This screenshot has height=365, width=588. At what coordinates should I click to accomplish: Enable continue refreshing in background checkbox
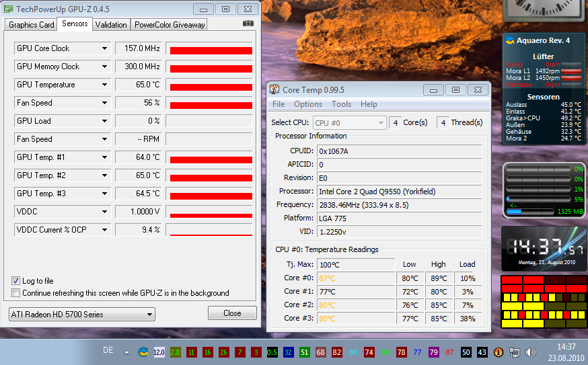[x=15, y=292]
